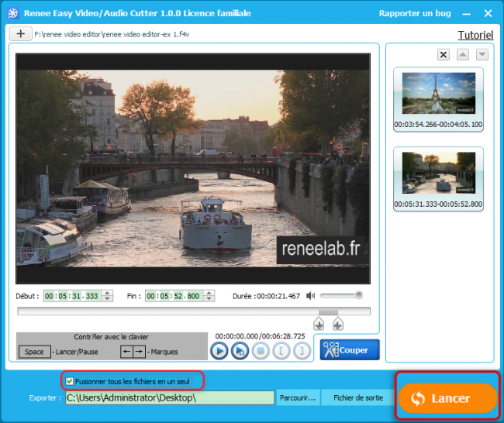Image resolution: width=504 pixels, height=423 pixels.
Task: Click the right arrow key marker
Action: pyautogui.click(x=139, y=352)
